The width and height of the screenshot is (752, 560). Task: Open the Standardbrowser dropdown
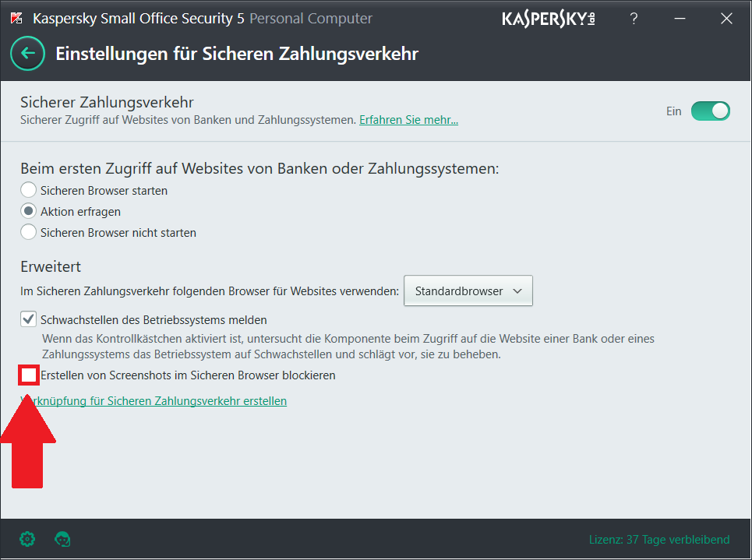click(x=468, y=291)
